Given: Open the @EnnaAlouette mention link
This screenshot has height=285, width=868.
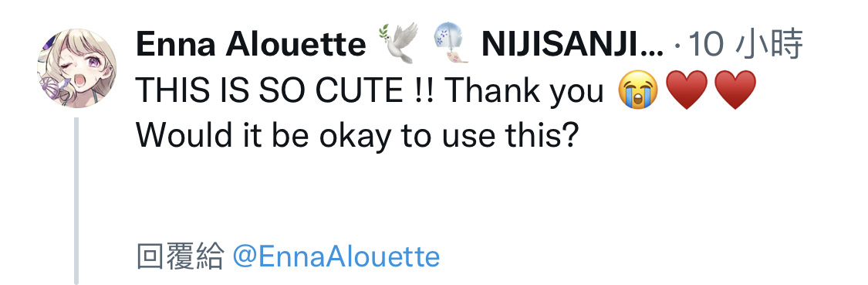Looking at the screenshot, I should [336, 256].
